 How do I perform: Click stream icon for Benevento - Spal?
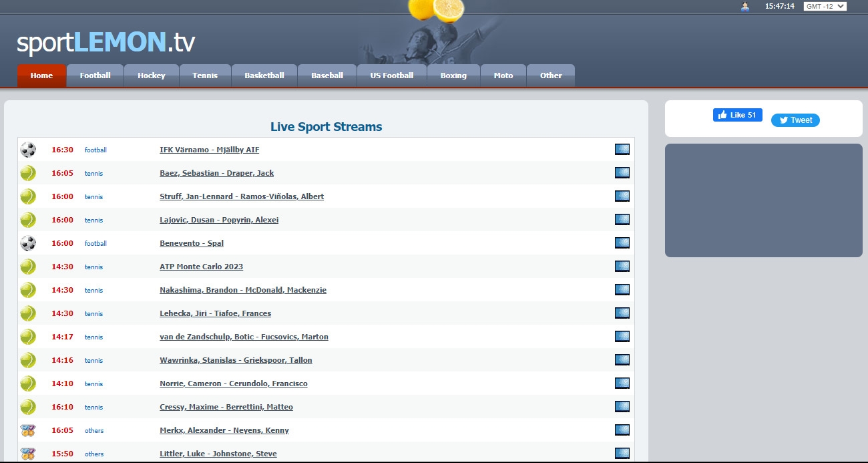[x=622, y=243]
